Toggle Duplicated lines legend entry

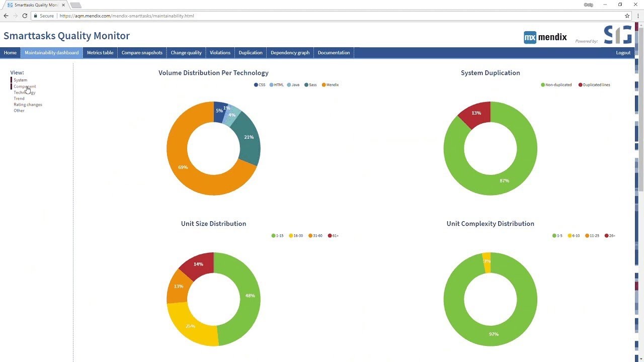click(x=594, y=85)
